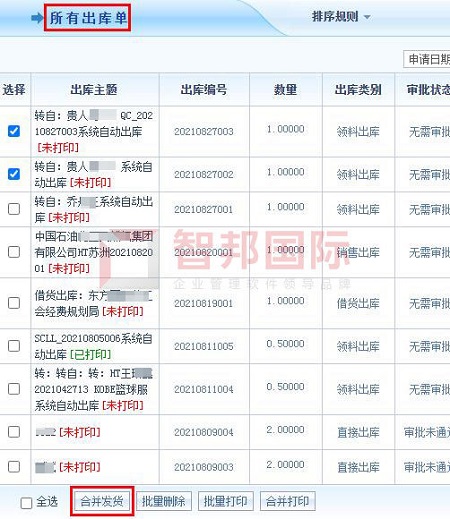
Task: Uncheck the checkbox for order 20210827003
Action: (x=14, y=131)
